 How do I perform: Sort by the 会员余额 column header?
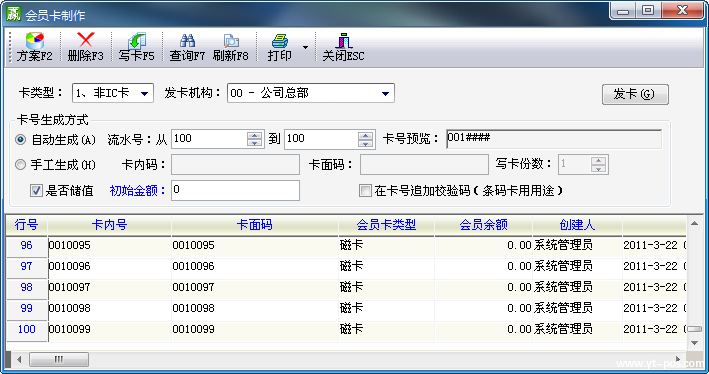(483, 225)
